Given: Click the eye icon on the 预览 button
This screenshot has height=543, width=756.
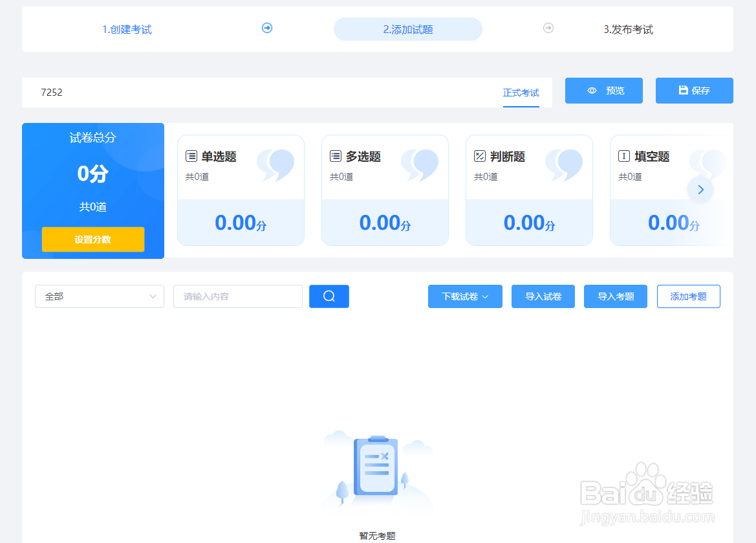Looking at the screenshot, I should click(x=591, y=91).
